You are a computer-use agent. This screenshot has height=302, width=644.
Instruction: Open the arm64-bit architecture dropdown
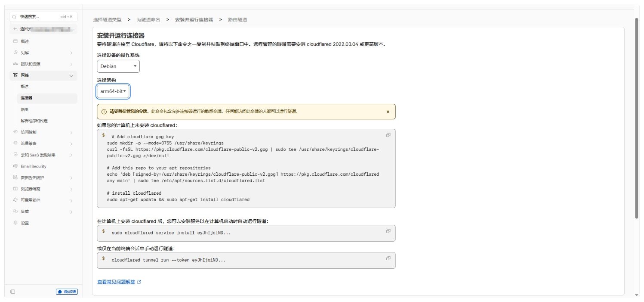click(x=113, y=91)
